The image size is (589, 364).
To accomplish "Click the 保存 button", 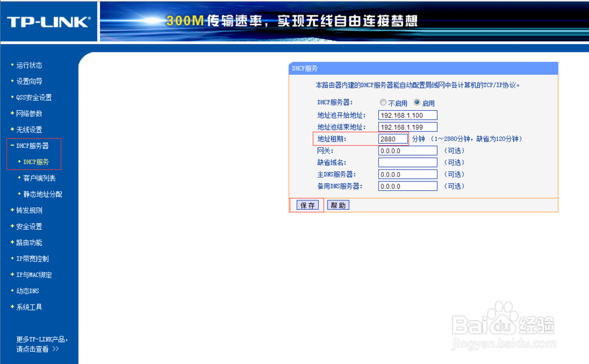I will pyautogui.click(x=306, y=204).
